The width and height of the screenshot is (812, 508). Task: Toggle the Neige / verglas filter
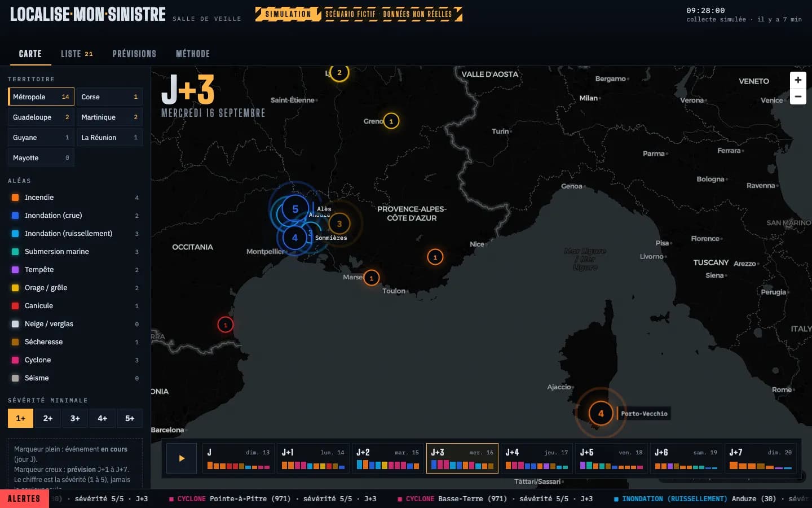pyautogui.click(x=75, y=324)
